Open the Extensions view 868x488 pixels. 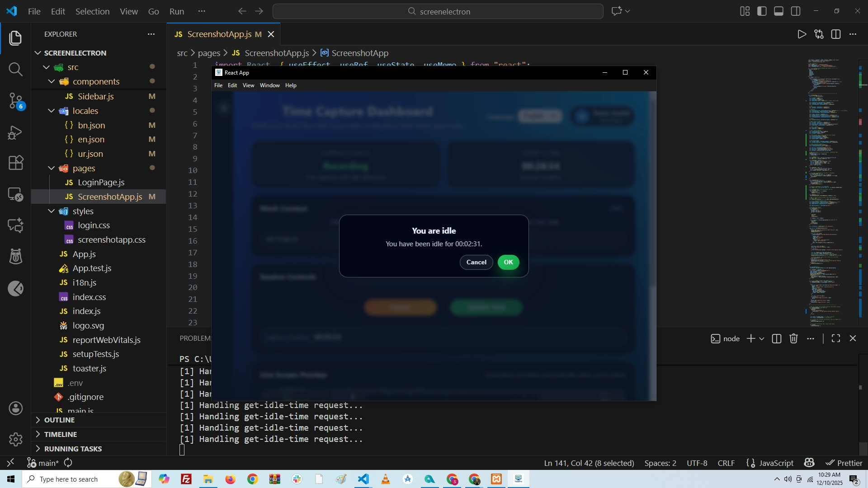click(x=15, y=163)
